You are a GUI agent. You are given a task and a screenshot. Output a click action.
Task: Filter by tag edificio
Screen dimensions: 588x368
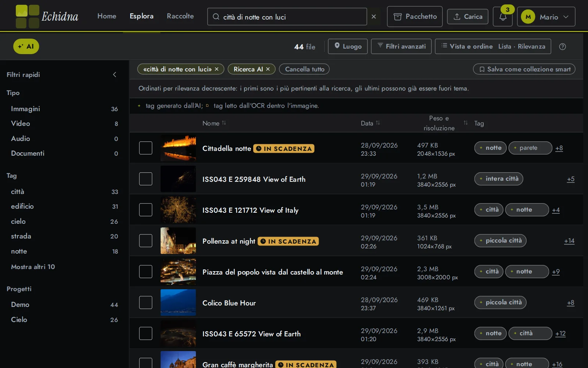pos(64,206)
